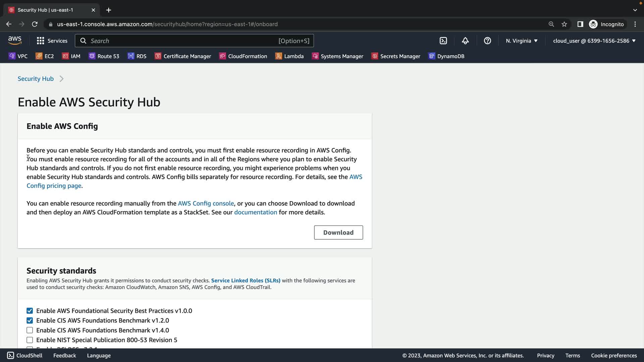
Task: Bookmark page with the star icon
Action: click(x=564, y=24)
